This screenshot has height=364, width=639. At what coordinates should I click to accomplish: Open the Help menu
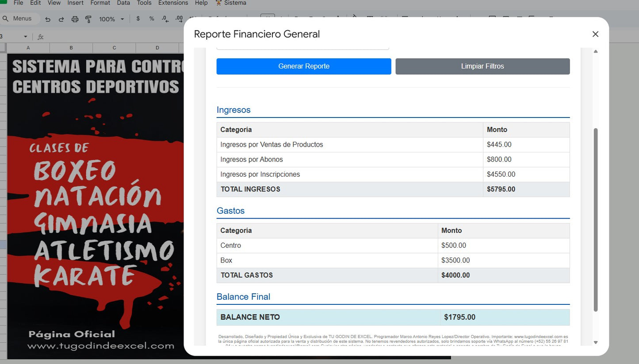(201, 3)
